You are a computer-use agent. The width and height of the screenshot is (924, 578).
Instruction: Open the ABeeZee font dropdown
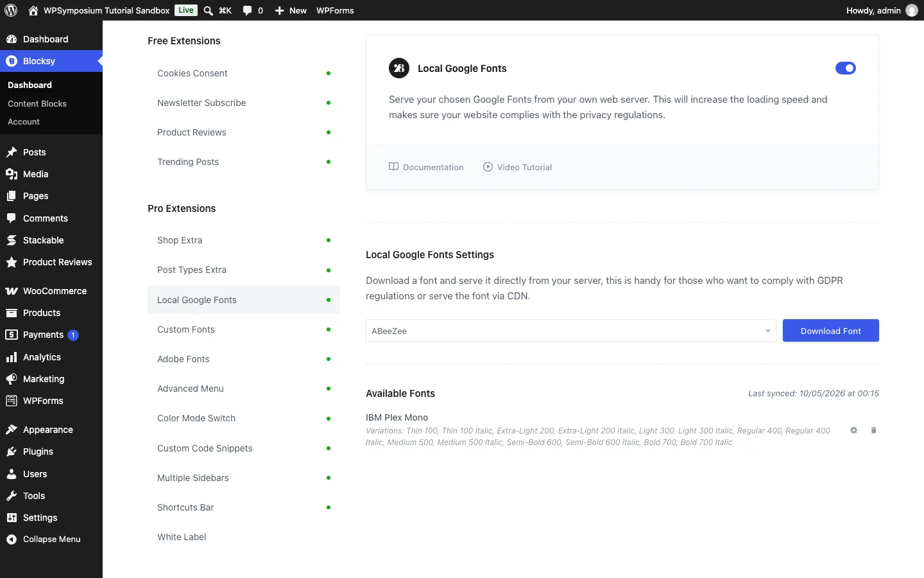tap(571, 331)
